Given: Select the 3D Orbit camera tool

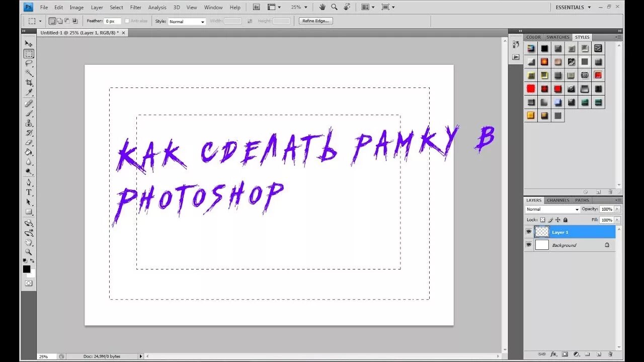Looking at the screenshot, I should 29,232.
